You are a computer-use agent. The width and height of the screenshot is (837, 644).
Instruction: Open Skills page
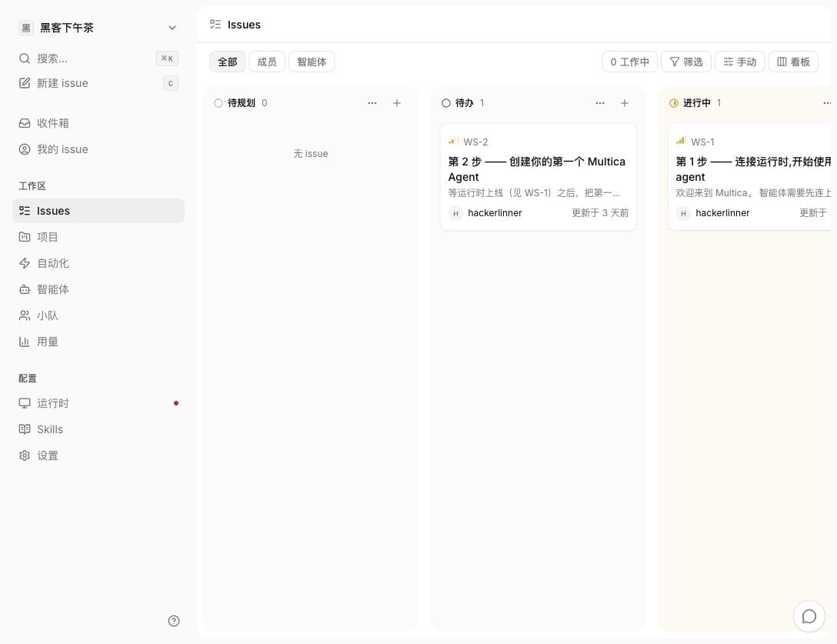tap(98, 429)
